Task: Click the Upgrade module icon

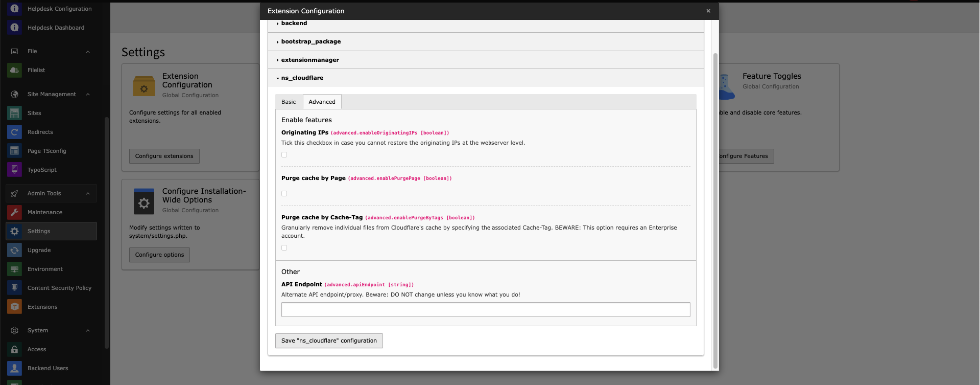Action: click(14, 250)
